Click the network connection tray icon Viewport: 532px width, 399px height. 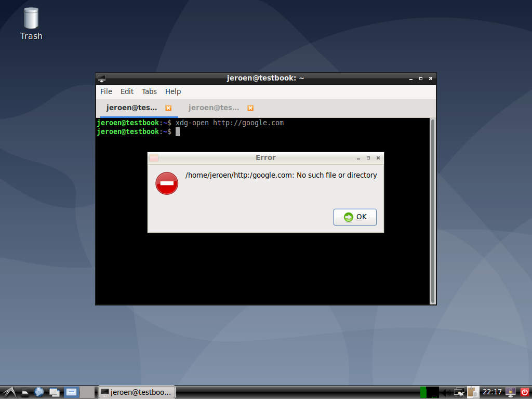pyautogui.click(x=459, y=393)
